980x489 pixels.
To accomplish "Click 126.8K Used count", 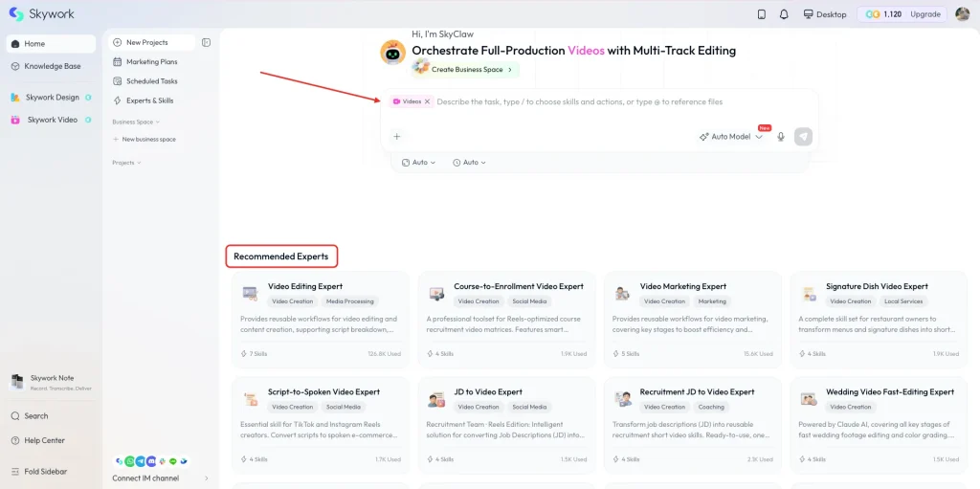I will pyautogui.click(x=385, y=354).
